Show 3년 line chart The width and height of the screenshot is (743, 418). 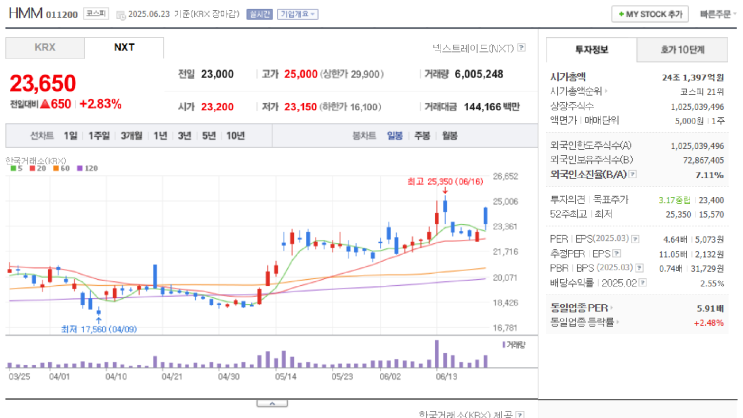click(184, 136)
